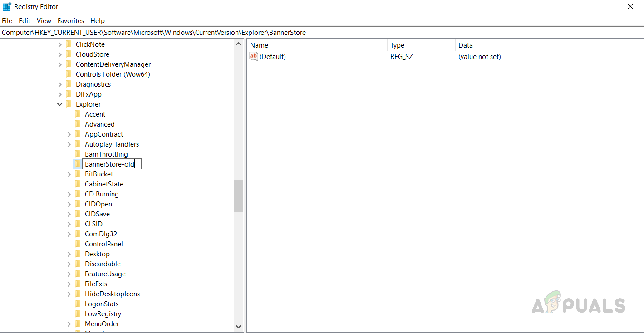The width and height of the screenshot is (644, 333).
Task: Click the CloudStore folder icon
Action: click(69, 54)
